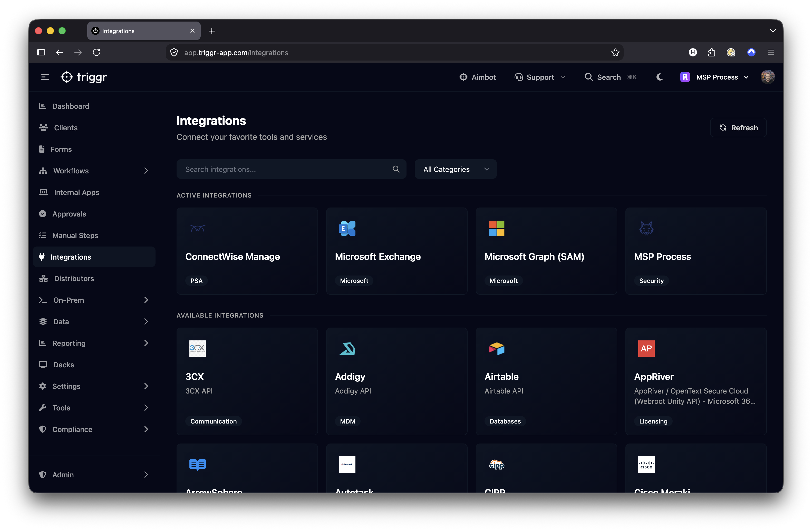Expand Settings submenu chevron

coord(146,386)
